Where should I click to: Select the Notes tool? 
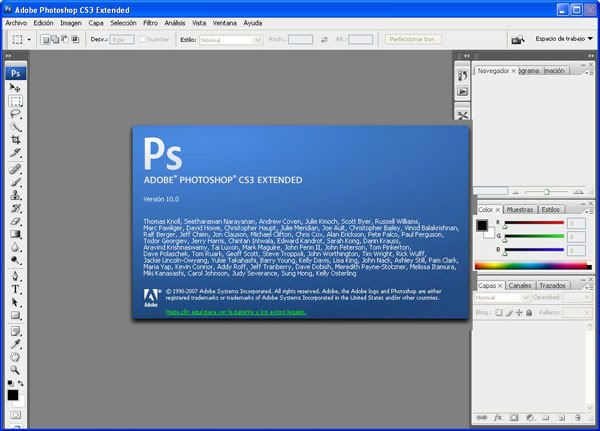pyautogui.click(x=15, y=331)
